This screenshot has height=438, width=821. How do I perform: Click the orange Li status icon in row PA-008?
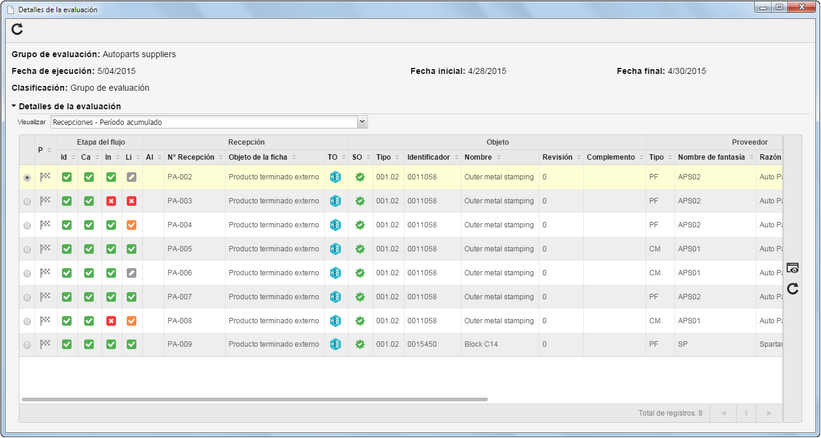coord(131,321)
